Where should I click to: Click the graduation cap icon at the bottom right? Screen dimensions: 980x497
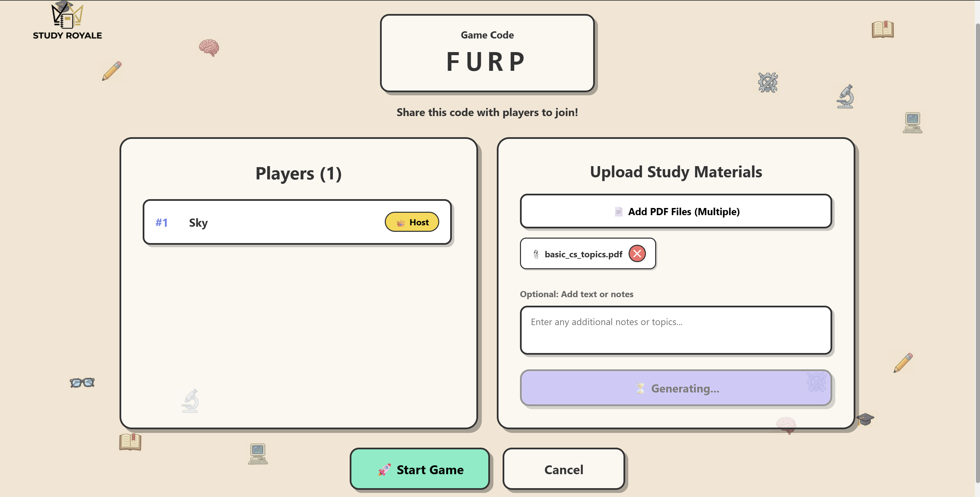pyautogui.click(x=865, y=419)
